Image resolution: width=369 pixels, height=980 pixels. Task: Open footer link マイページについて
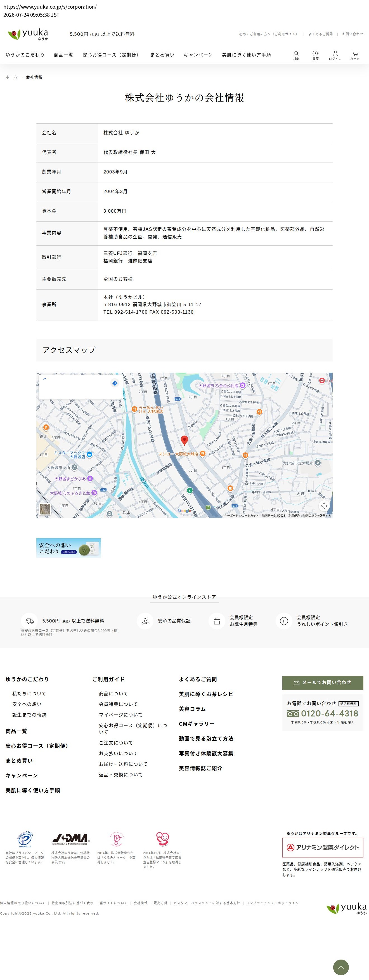coord(120,715)
